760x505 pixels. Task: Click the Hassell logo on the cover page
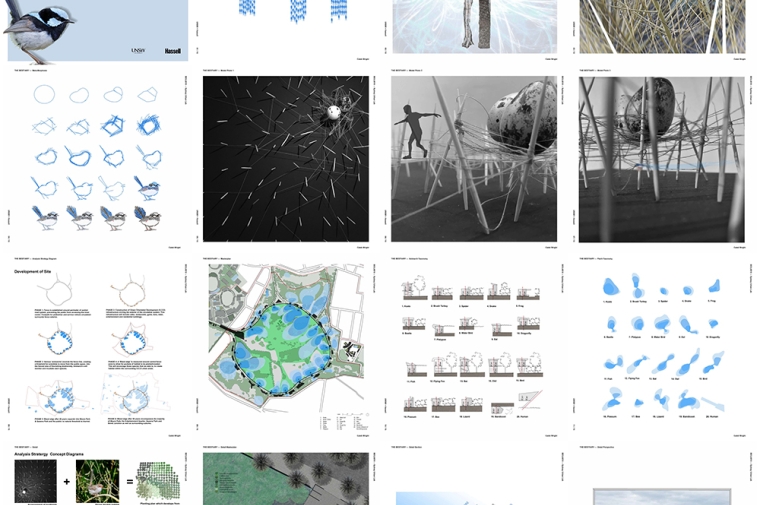tap(173, 51)
